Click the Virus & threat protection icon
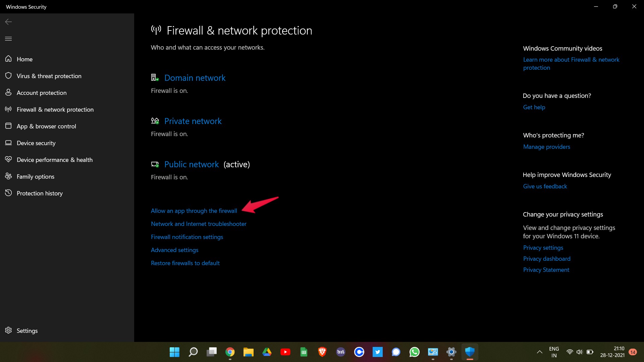Viewport: 644px width, 362px height. pyautogui.click(x=8, y=75)
